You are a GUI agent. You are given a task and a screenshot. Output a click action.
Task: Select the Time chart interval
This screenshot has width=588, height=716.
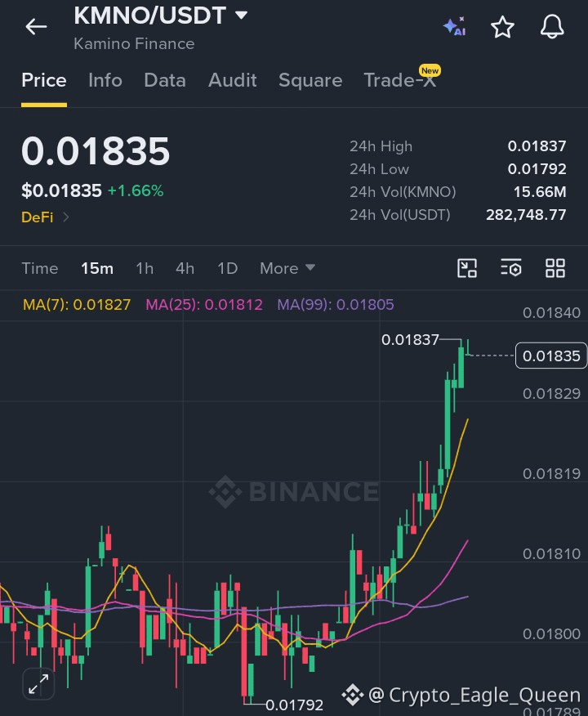40,268
